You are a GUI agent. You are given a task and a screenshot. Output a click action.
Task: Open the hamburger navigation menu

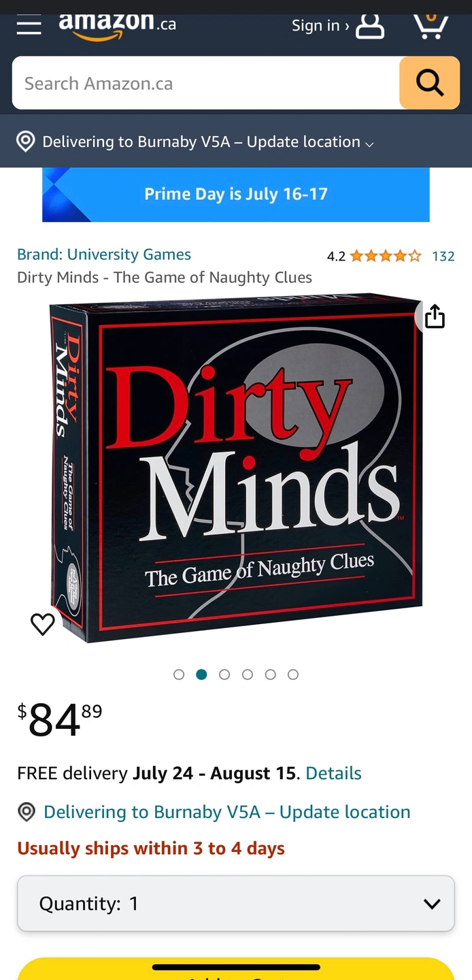29,27
